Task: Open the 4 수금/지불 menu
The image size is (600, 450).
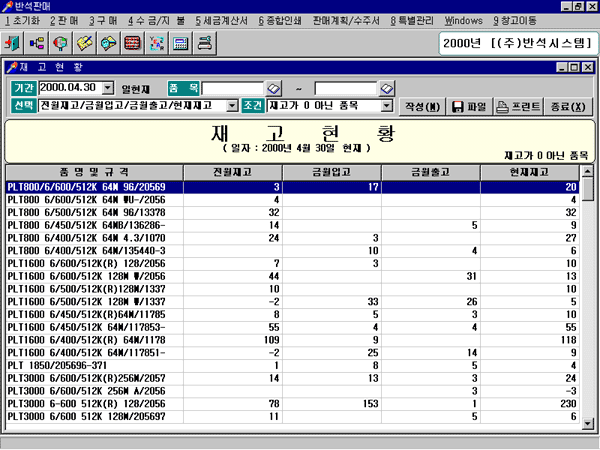Action: [156, 21]
